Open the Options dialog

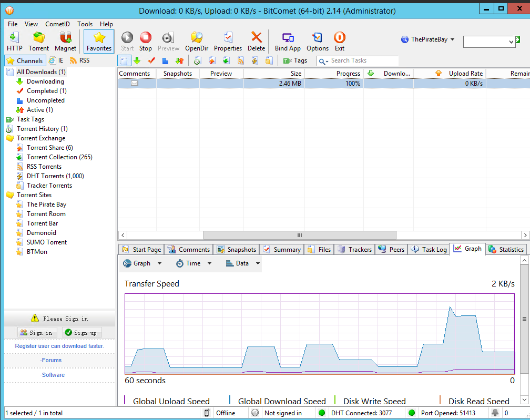318,42
